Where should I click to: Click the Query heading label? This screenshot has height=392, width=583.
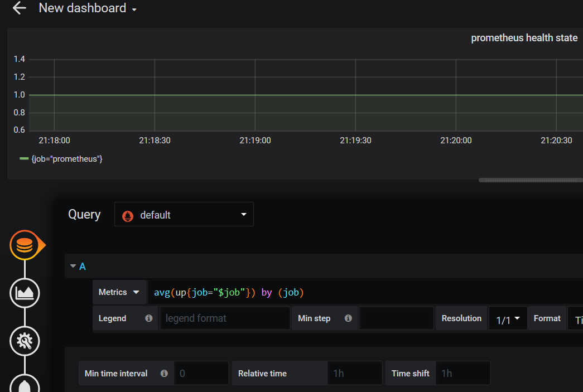(x=84, y=214)
